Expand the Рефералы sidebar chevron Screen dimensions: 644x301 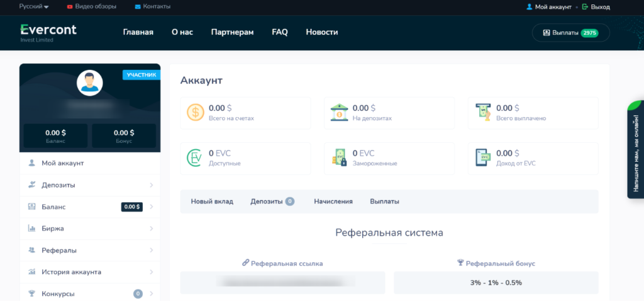151,251
